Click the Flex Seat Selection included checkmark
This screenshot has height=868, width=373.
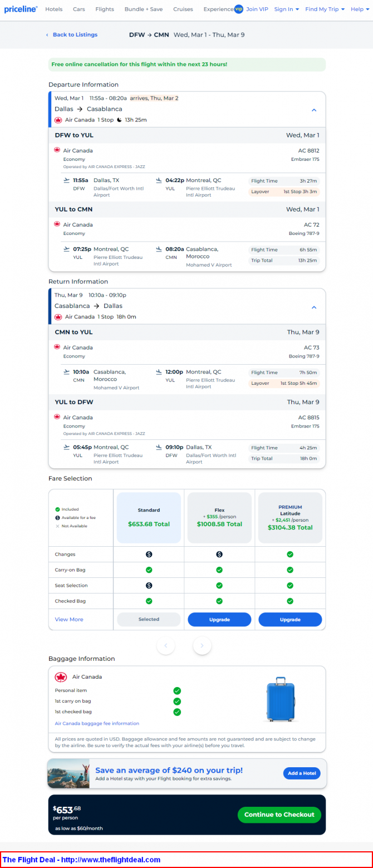(219, 586)
